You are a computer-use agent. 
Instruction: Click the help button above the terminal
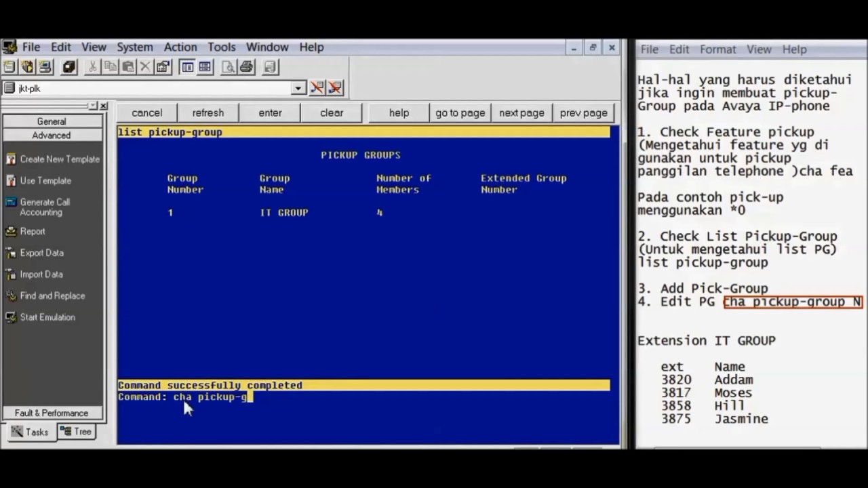click(x=399, y=113)
